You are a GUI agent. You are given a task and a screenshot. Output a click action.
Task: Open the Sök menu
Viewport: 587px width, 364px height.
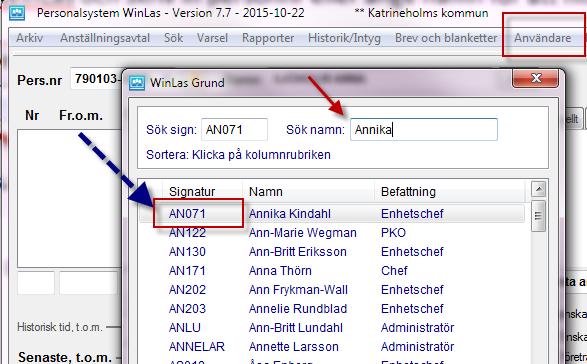[173, 38]
